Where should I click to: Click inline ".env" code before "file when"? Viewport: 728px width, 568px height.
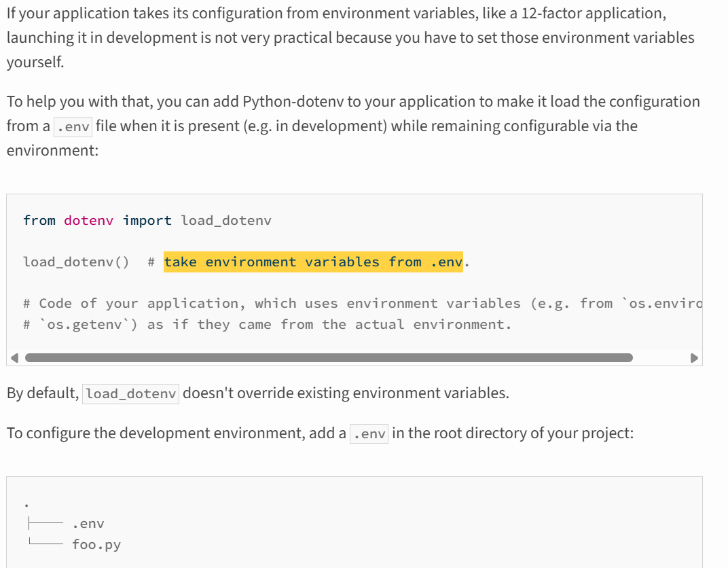(x=73, y=126)
